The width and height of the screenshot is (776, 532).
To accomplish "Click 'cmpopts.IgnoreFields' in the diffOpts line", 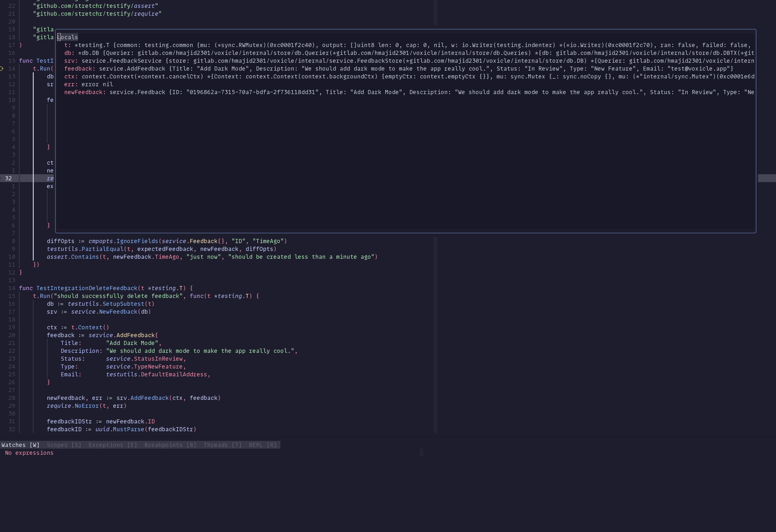I will pyautogui.click(x=123, y=241).
